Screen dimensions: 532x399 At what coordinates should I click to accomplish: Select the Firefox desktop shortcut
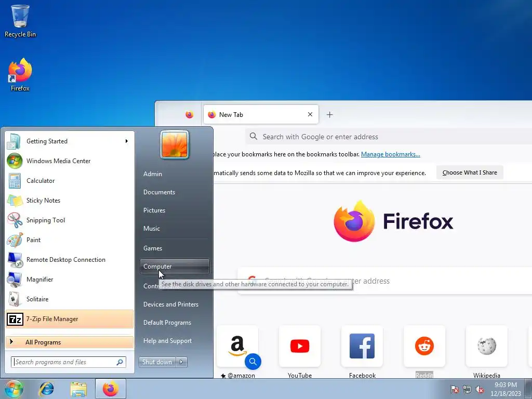pyautogui.click(x=20, y=75)
